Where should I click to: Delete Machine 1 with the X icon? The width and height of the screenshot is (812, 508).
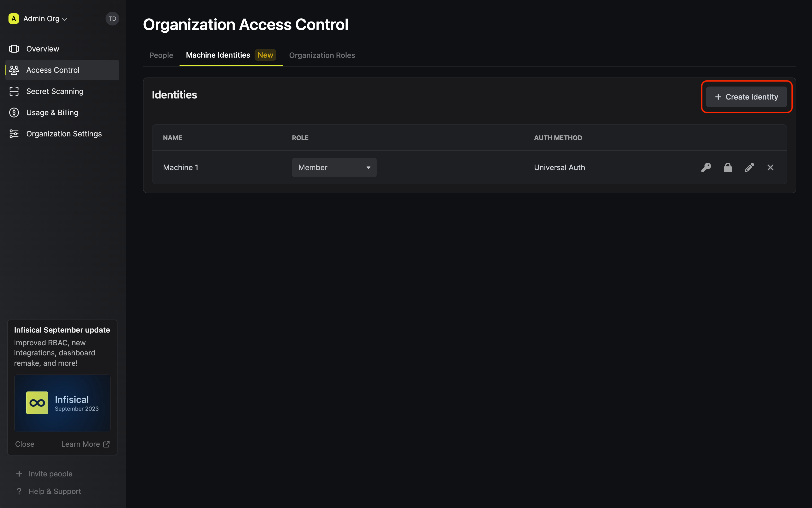(x=770, y=167)
